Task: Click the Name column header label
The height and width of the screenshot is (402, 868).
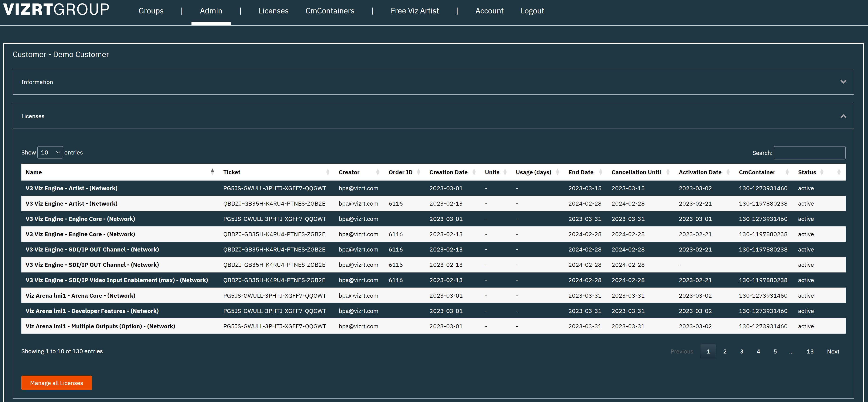Action: click(34, 172)
